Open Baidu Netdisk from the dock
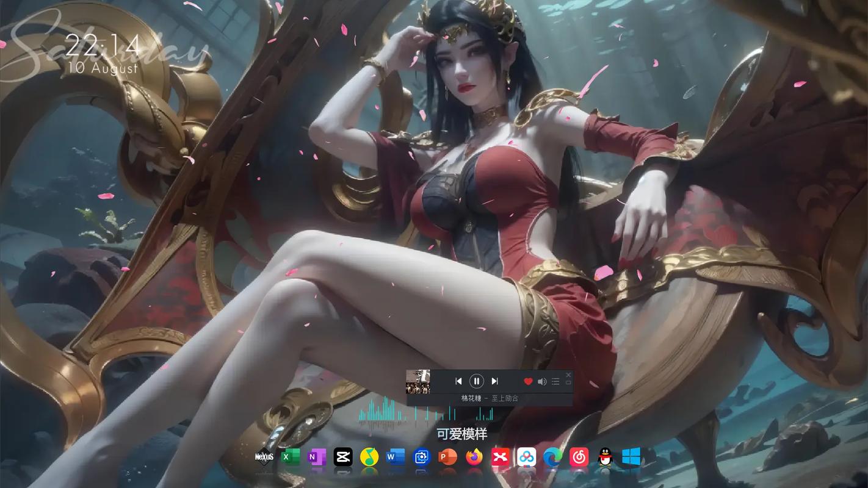 527,456
